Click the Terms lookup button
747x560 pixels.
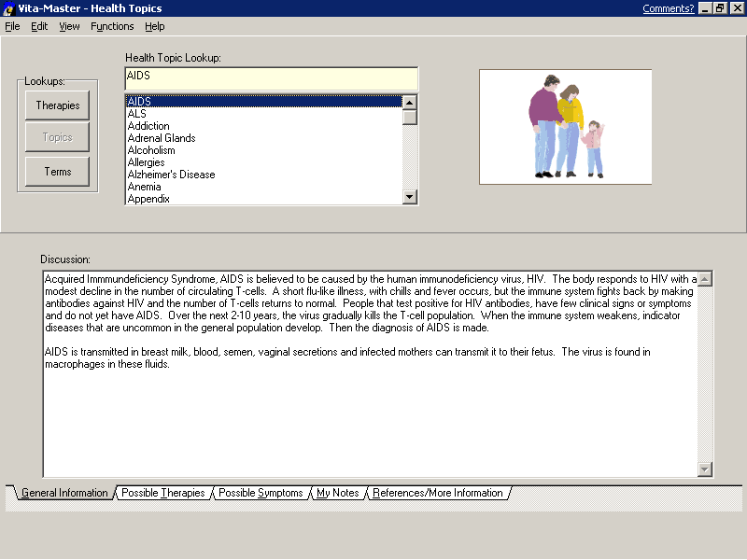tap(58, 172)
